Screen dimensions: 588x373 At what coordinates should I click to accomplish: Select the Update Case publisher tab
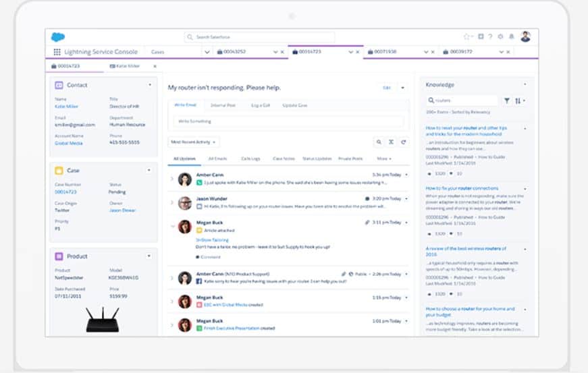point(295,105)
